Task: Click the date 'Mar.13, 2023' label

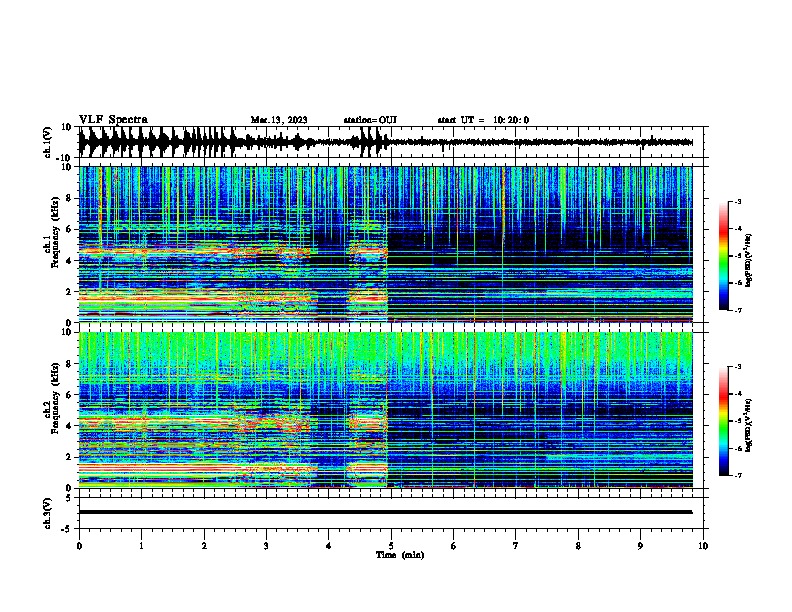Action: (279, 120)
